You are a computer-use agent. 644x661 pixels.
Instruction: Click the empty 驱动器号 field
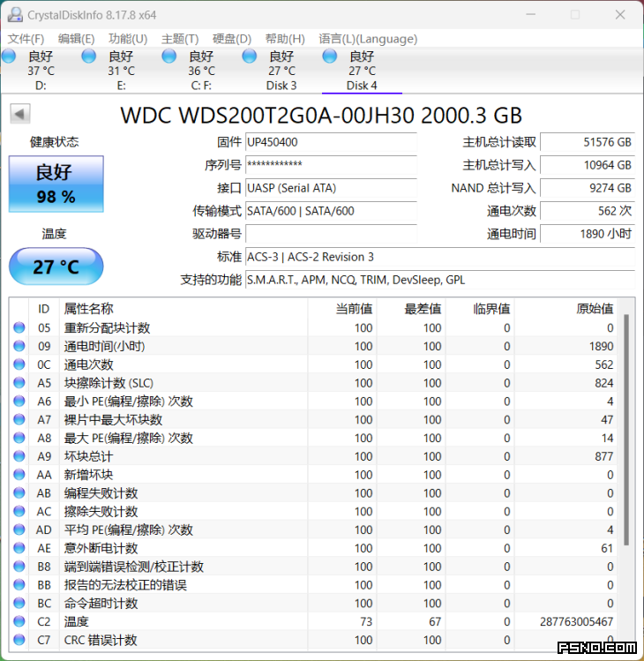click(332, 234)
